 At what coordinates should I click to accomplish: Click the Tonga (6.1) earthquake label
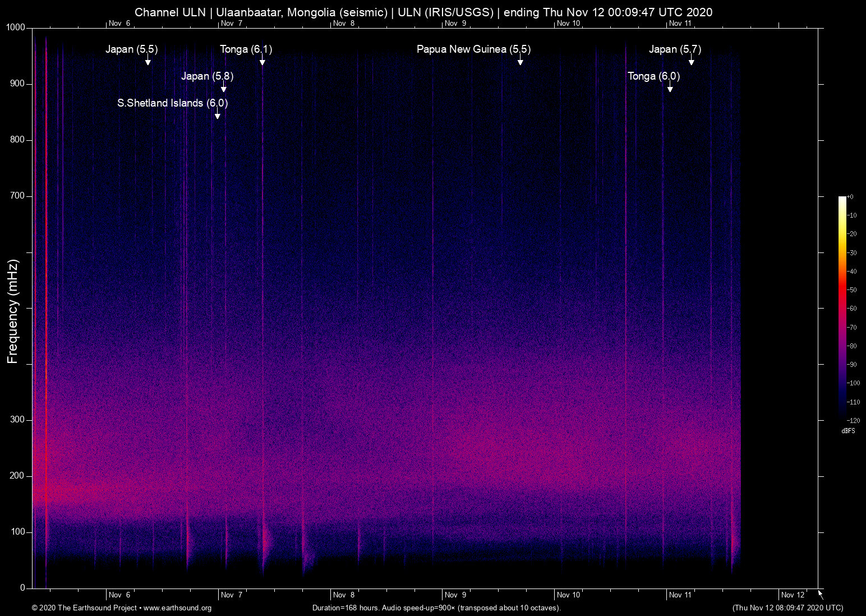[x=246, y=49]
